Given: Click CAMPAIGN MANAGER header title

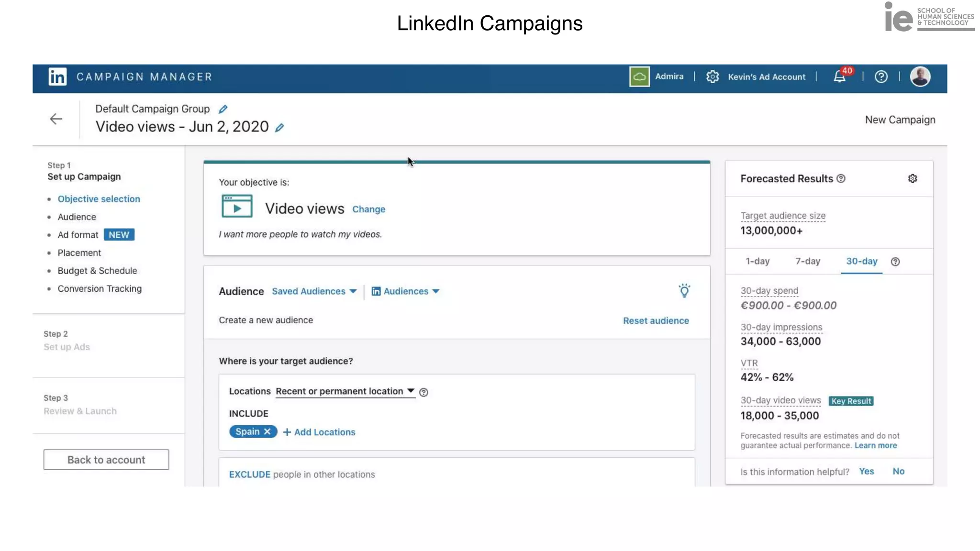Looking at the screenshot, I should (144, 77).
